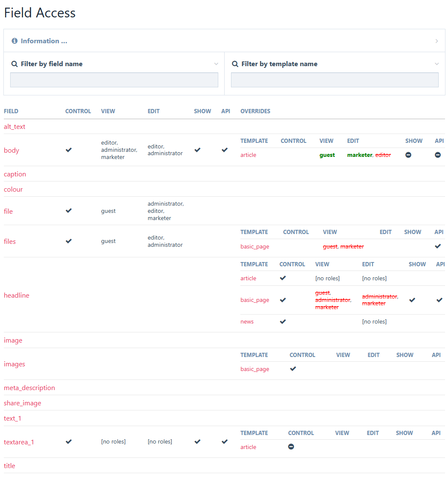Collapse the Filter by template name section
Image resolution: width=448 pixels, height=477 pixels.
(437, 64)
